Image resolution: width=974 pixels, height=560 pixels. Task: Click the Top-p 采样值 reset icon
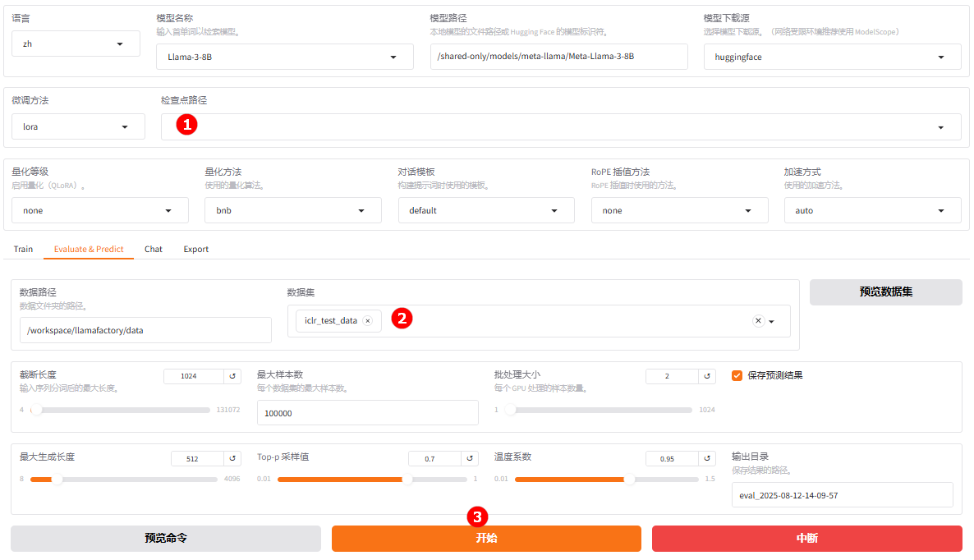[470, 459]
